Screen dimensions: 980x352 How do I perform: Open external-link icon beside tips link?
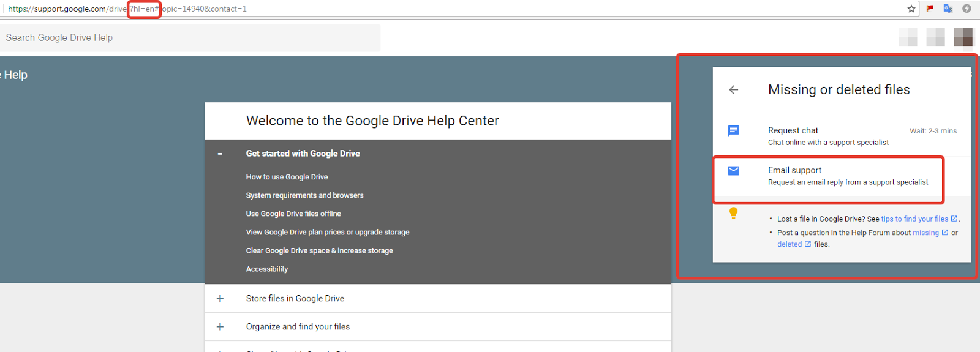pyautogui.click(x=954, y=219)
